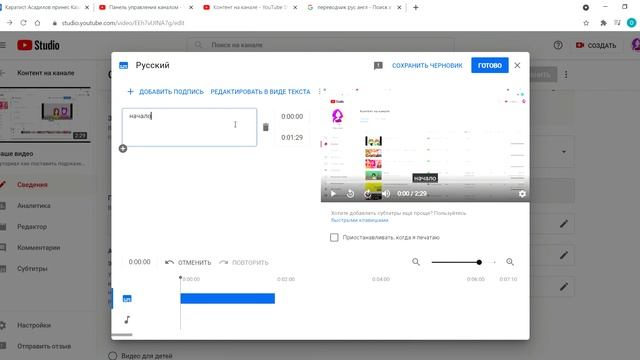Skip the preview forward by 10 seconds

click(368, 194)
